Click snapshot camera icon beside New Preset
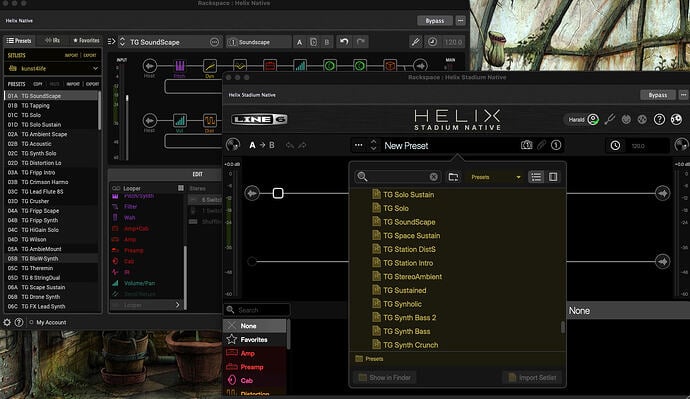This screenshot has width=690, height=399. click(526, 145)
